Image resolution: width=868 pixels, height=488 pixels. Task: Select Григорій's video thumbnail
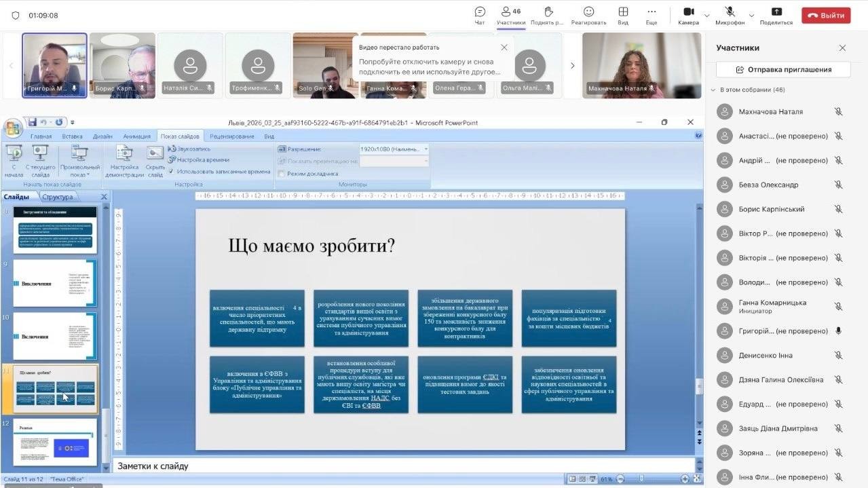coord(54,64)
